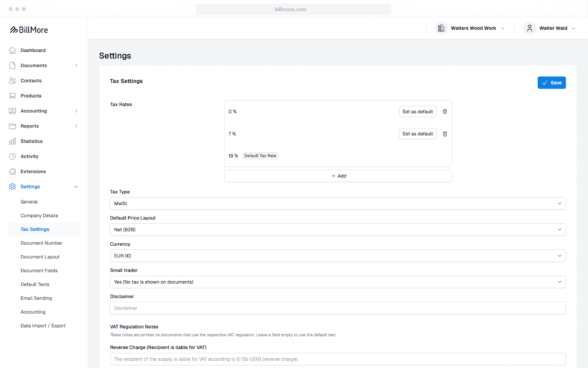Image resolution: width=588 pixels, height=368 pixels.
Task: Click the Products cart icon
Action: point(12,96)
